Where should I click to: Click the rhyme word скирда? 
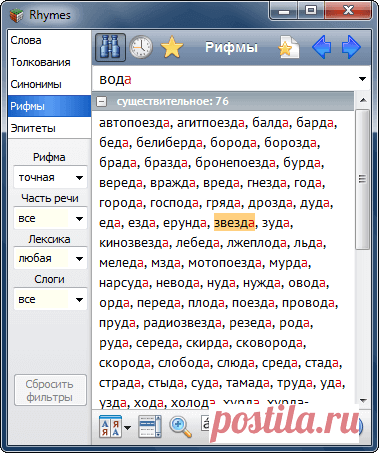[207, 343]
